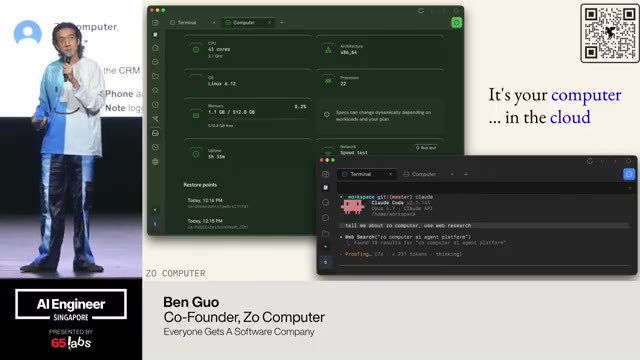Open the folder icon in dark window sidebar
The height and width of the screenshot is (360, 640).
tap(325, 233)
